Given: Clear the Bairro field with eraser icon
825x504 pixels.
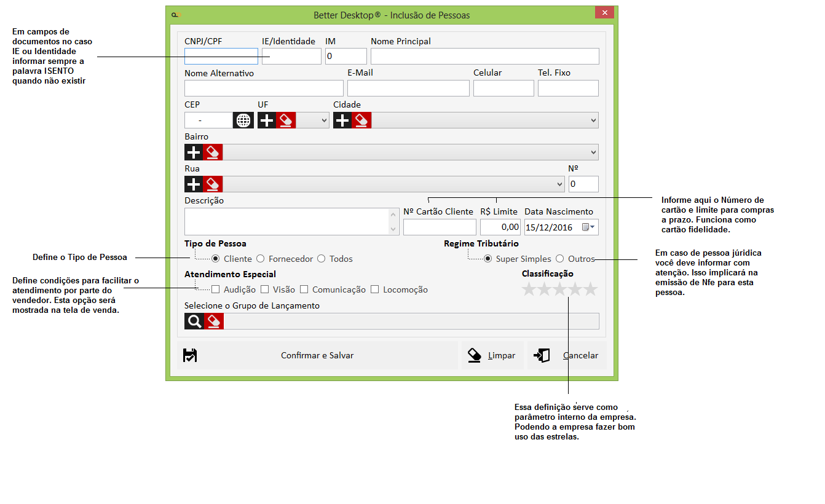Looking at the screenshot, I should [x=213, y=152].
